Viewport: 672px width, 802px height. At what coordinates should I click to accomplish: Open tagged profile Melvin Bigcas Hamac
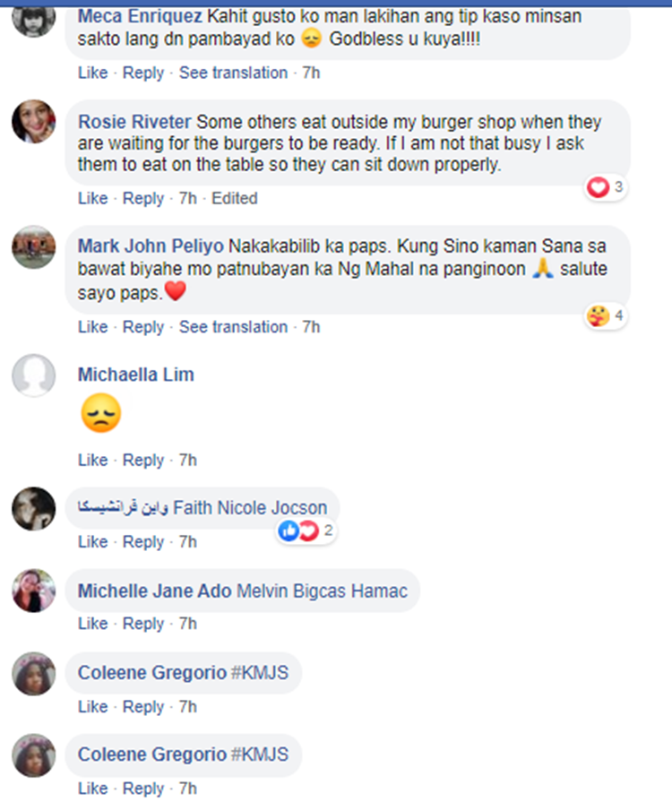[323, 591]
